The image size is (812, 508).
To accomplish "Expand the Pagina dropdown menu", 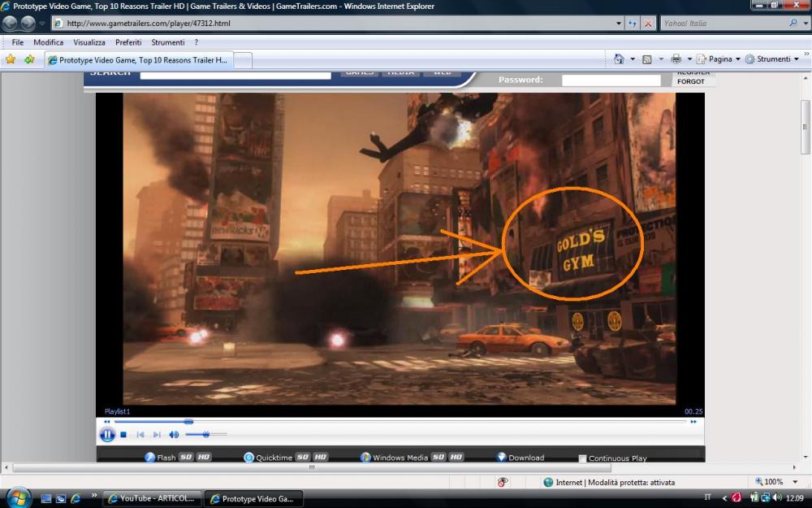I will (x=719, y=59).
